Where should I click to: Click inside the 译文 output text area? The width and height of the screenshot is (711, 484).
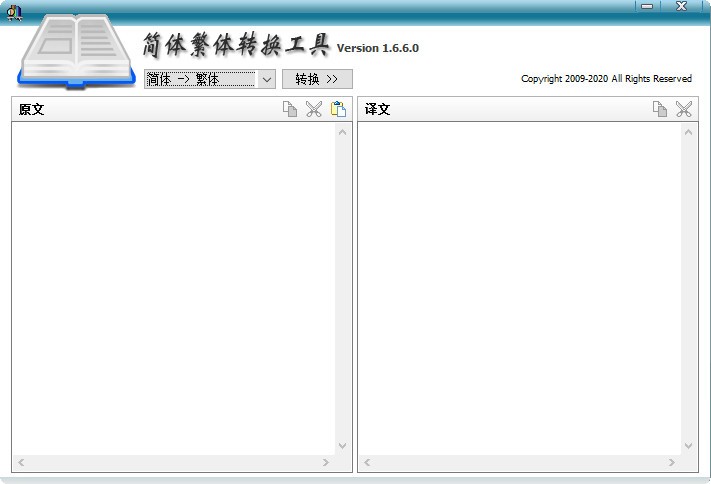pyautogui.click(x=519, y=288)
